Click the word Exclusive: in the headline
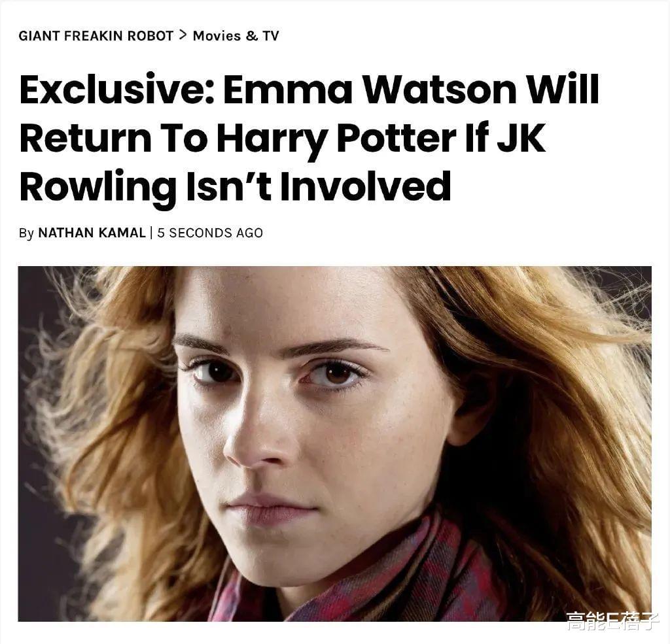This screenshot has height=644, width=670. coord(116,90)
